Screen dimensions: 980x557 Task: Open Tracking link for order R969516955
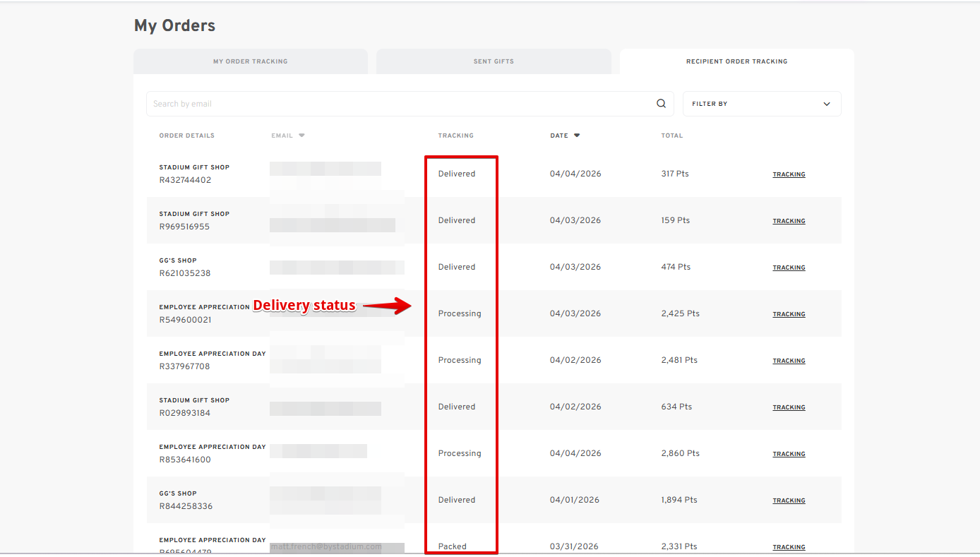click(x=789, y=221)
